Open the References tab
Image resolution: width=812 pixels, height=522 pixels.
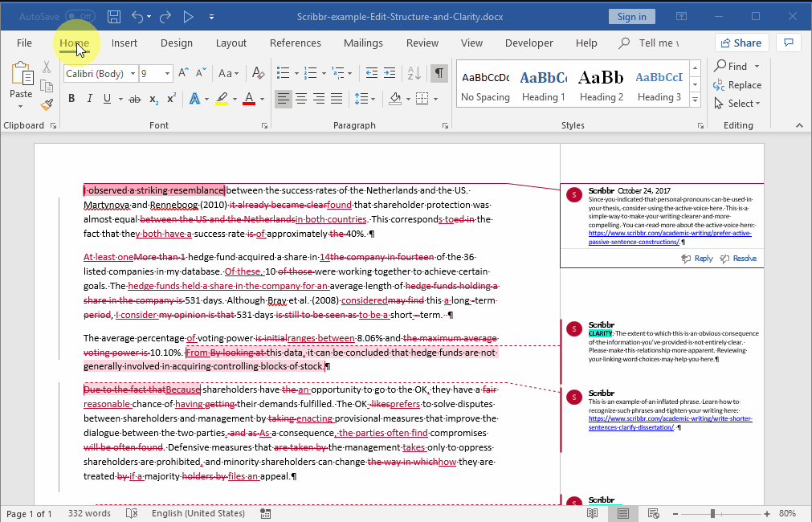click(x=295, y=43)
